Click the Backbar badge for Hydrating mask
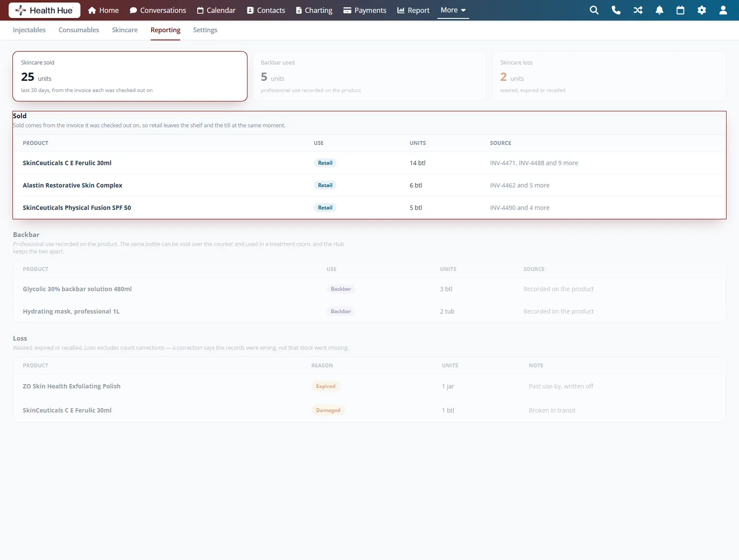The width and height of the screenshot is (739, 560). pos(341,311)
